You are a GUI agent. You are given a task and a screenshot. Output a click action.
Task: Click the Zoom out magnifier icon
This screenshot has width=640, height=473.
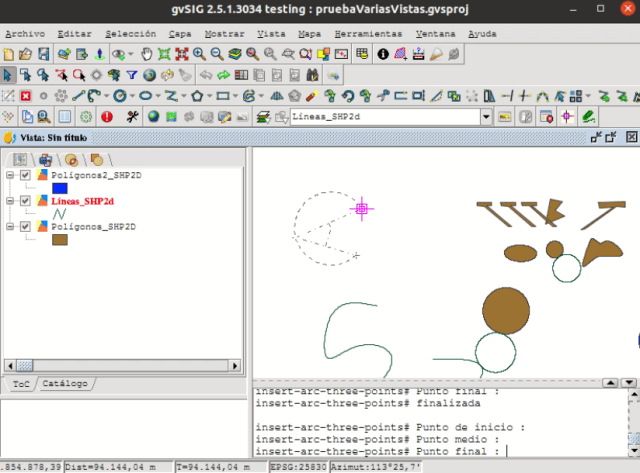coord(217,54)
